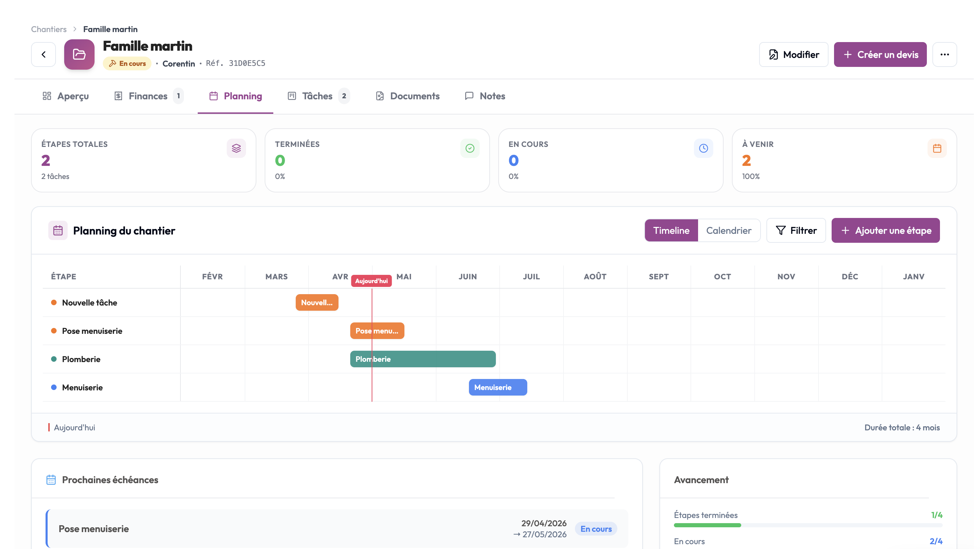Click the 2/4 value for En cours
980x549 pixels.
click(x=936, y=541)
